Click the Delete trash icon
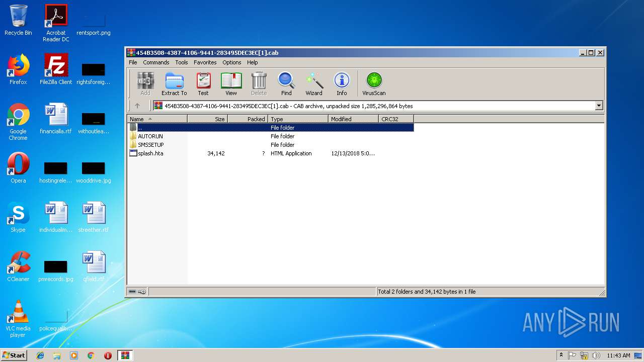Viewport: 644px width, 362px height. (x=259, y=83)
